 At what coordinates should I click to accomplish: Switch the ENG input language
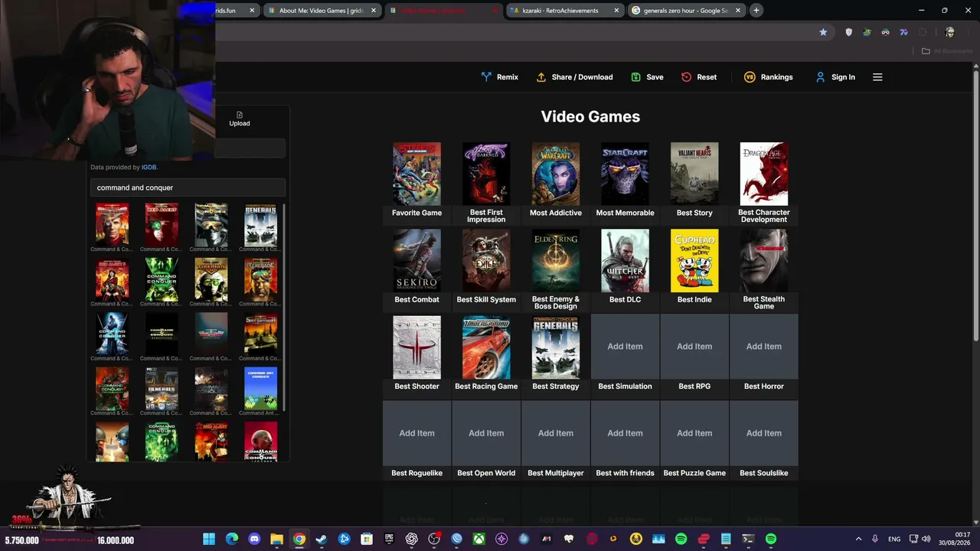click(x=894, y=540)
